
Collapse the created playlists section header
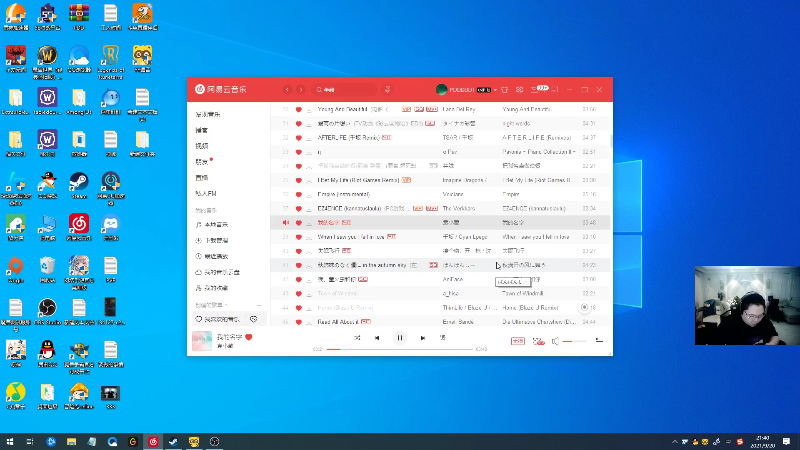click(211, 305)
